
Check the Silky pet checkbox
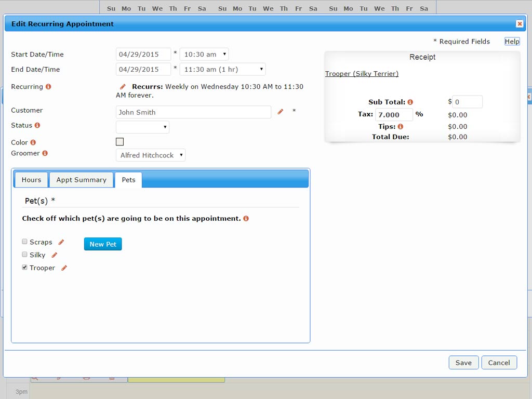[24, 255]
